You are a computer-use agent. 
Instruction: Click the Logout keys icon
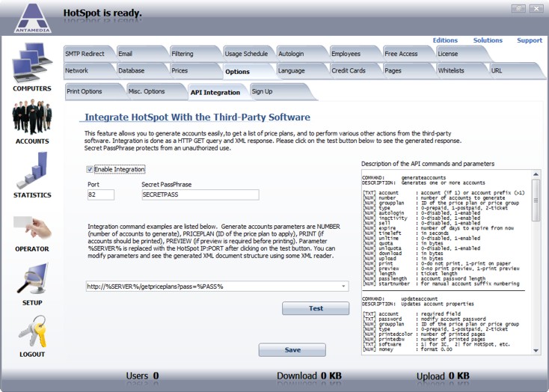point(32,331)
